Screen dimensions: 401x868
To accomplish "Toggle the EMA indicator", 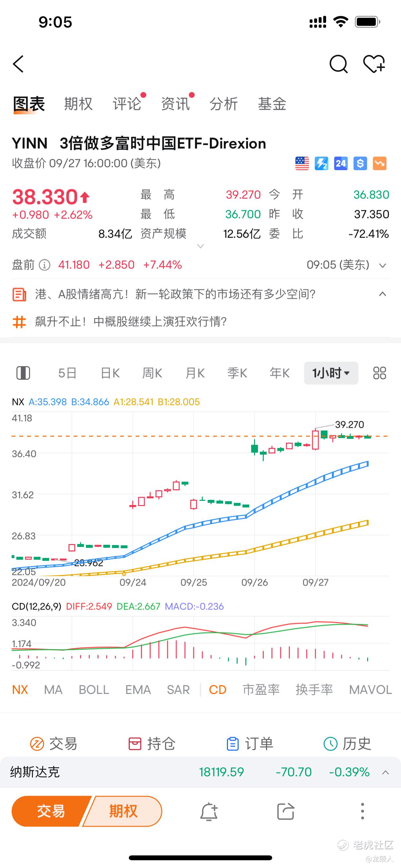I will 138,689.
